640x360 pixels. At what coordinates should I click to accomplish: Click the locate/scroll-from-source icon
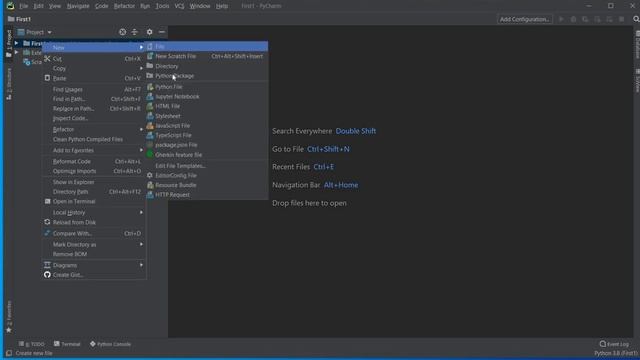tap(122, 32)
